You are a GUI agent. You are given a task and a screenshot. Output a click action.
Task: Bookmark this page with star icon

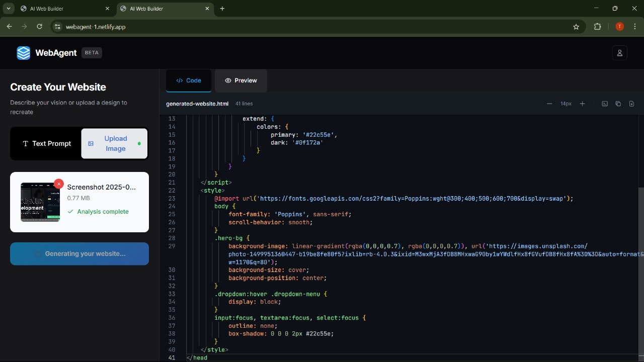click(576, 27)
